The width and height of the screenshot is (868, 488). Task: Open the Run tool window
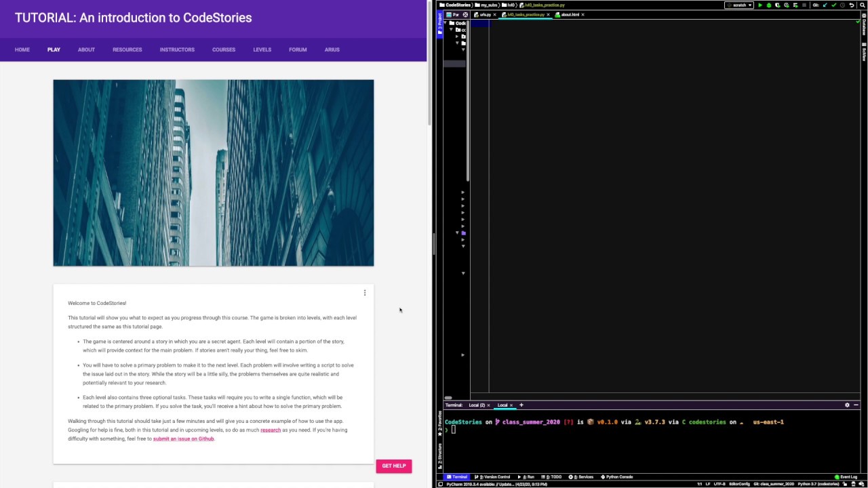(x=526, y=476)
